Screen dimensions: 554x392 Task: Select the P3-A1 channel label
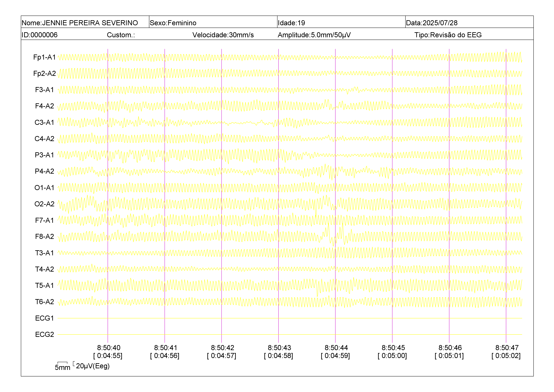(45, 155)
